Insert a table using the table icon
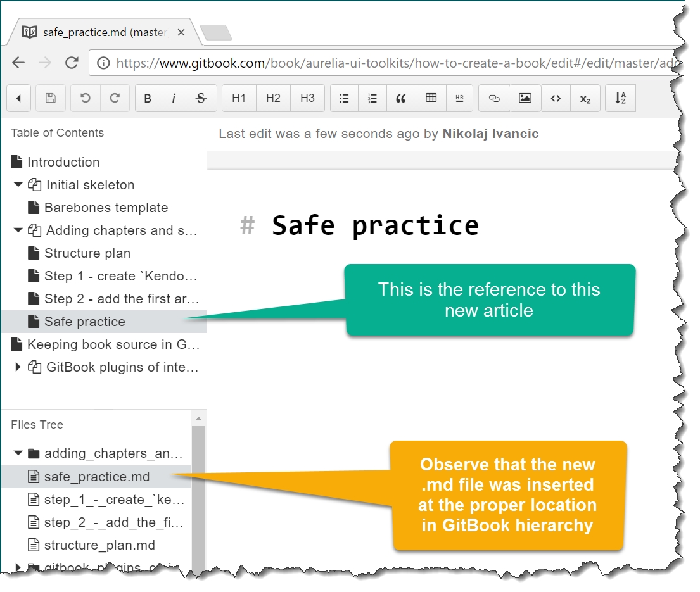 pos(431,98)
